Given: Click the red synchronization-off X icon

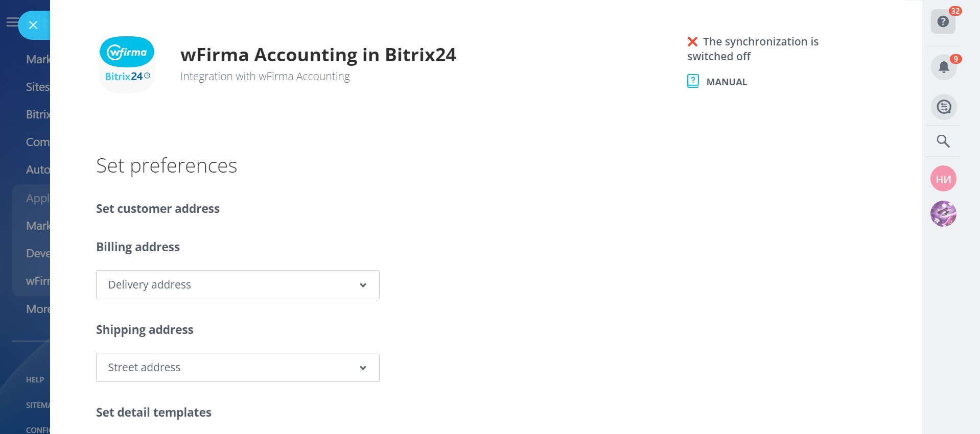Looking at the screenshot, I should pos(692,41).
